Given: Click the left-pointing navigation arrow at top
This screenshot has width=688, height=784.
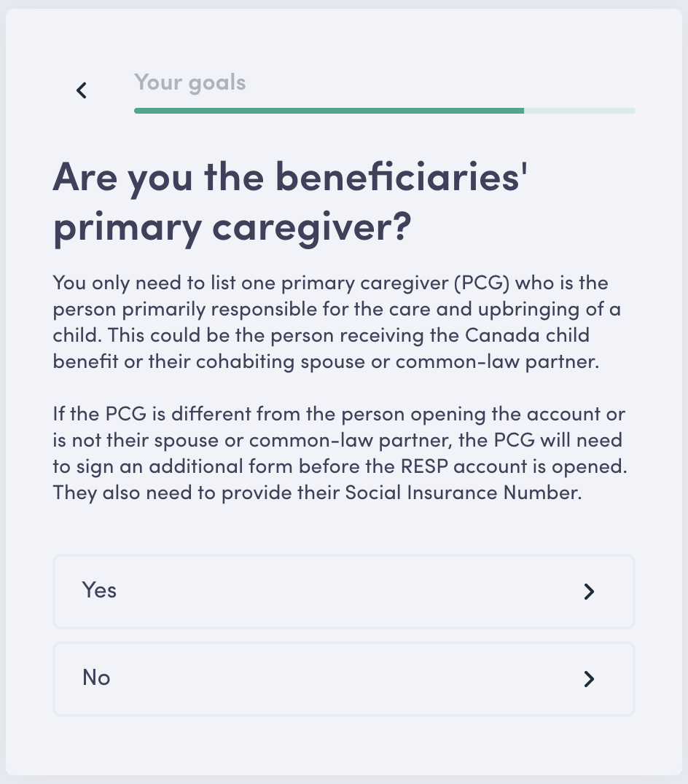Looking at the screenshot, I should [81, 90].
